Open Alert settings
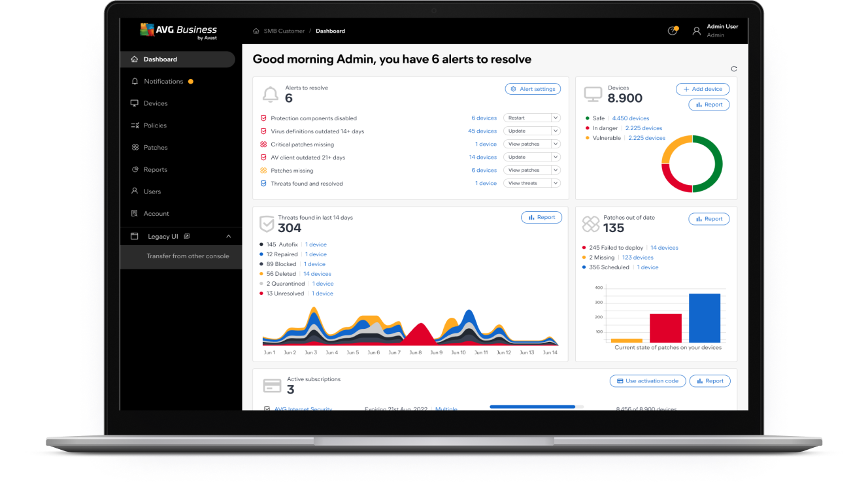The image size is (868, 489). (533, 89)
